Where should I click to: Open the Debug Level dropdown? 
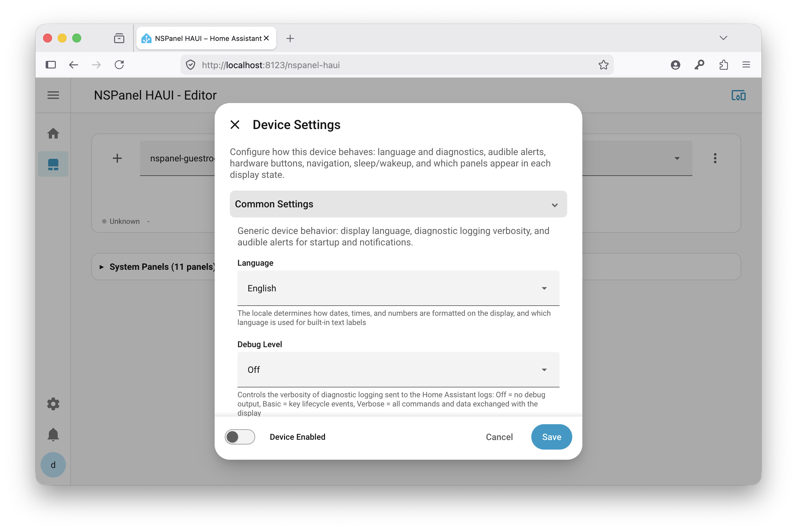[398, 369]
